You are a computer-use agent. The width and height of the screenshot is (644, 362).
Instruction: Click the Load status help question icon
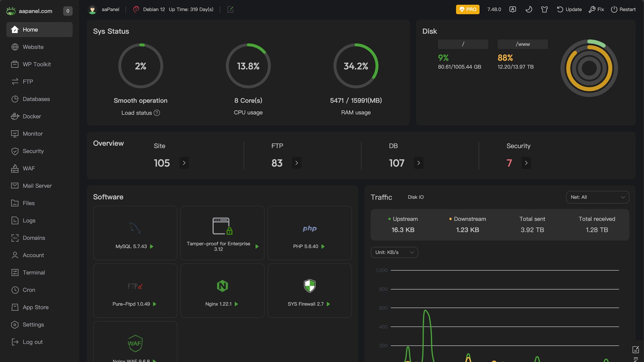click(157, 113)
